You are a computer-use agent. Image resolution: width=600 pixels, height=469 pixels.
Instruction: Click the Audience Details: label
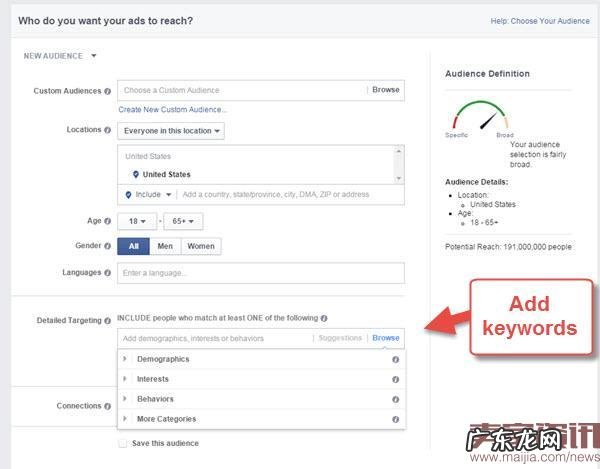476,182
